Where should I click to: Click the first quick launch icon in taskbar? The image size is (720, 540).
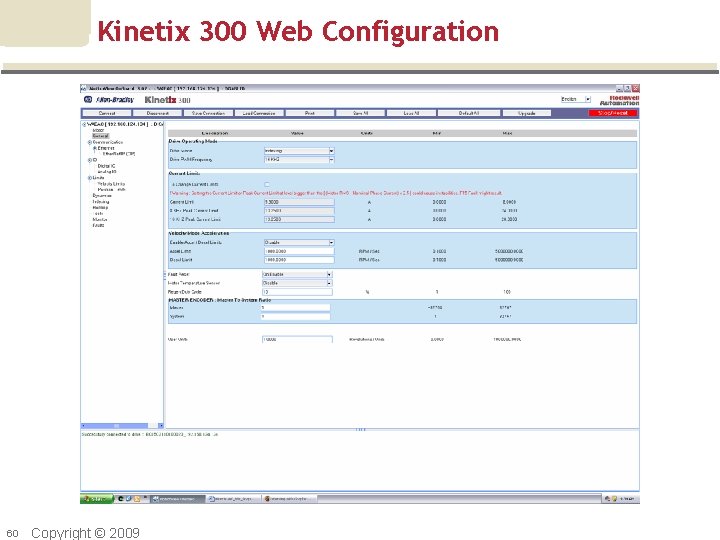pos(121,499)
